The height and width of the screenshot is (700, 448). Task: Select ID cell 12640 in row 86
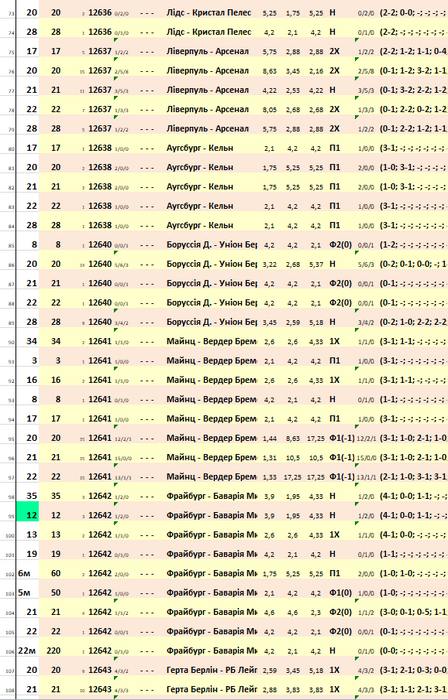tap(100, 264)
